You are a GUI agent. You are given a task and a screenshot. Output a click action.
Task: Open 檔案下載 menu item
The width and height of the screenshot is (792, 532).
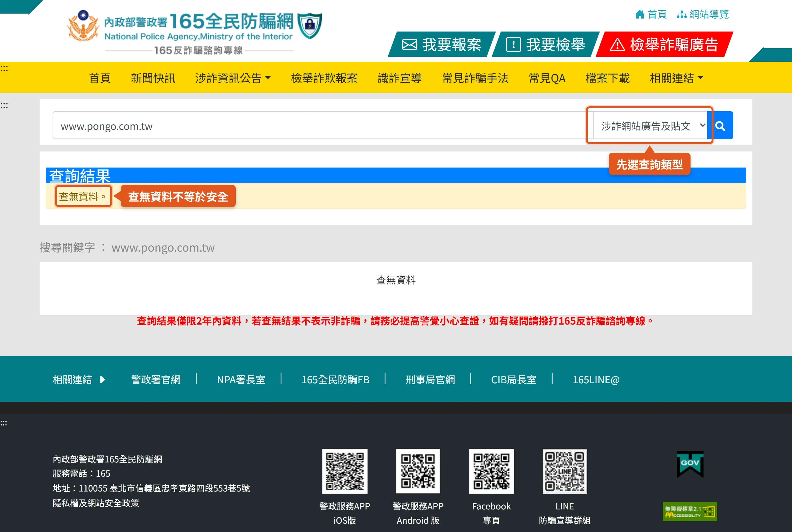click(607, 79)
